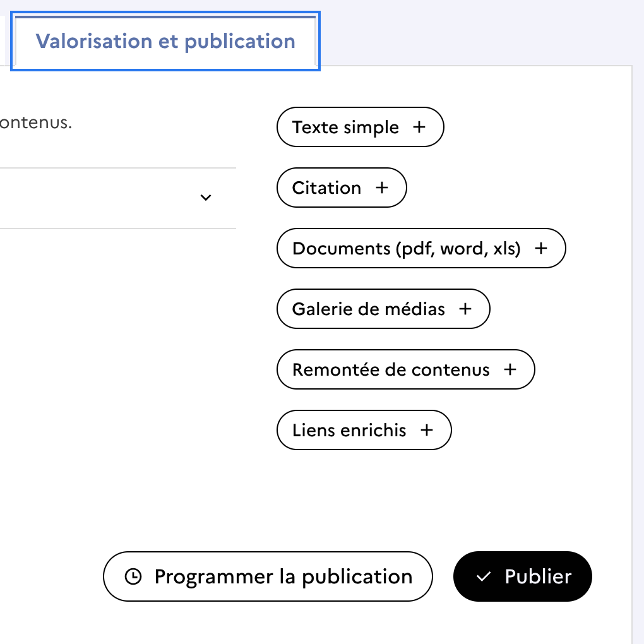
Task: Click the plus icon next to Citation
Action: point(382,188)
